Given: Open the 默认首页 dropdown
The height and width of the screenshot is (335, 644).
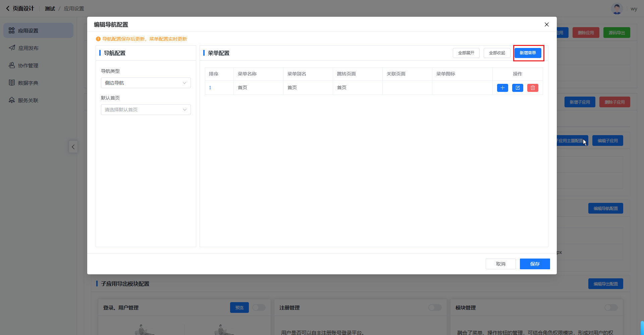Looking at the screenshot, I should (x=146, y=110).
